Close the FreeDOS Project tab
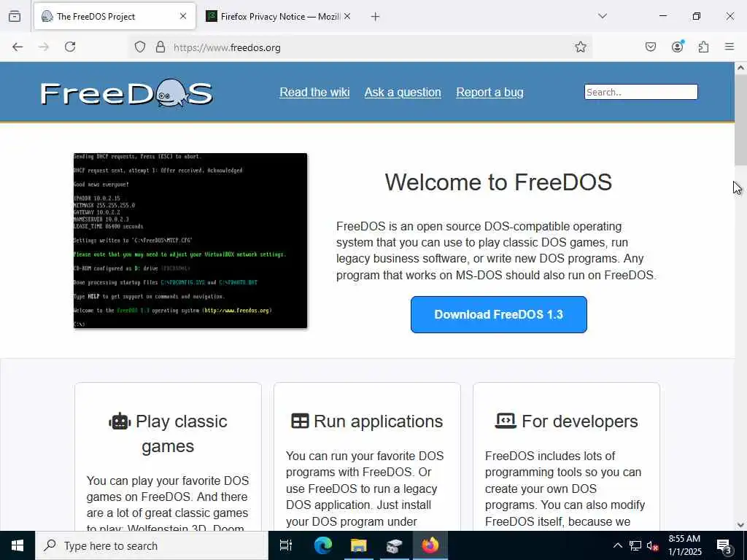 click(x=183, y=16)
